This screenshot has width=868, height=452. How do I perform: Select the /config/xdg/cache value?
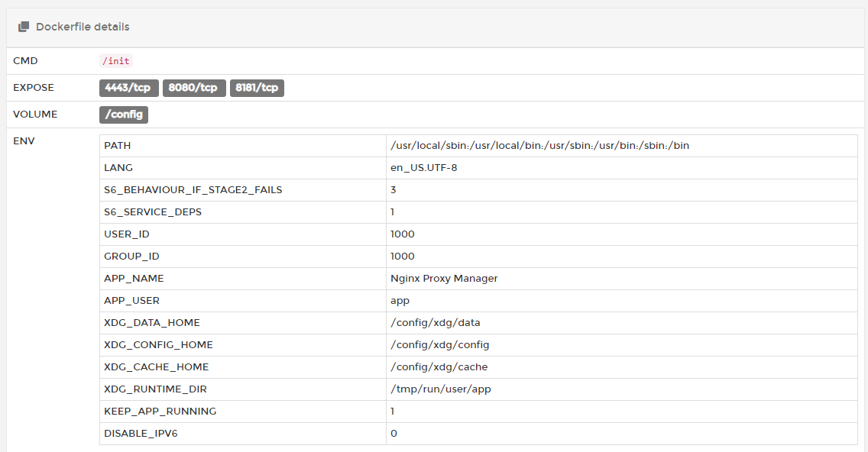[x=439, y=366]
